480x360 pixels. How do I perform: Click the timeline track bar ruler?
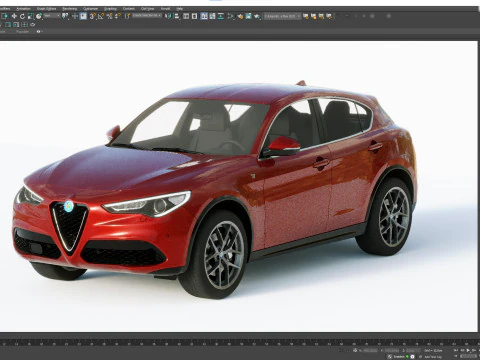240,343
